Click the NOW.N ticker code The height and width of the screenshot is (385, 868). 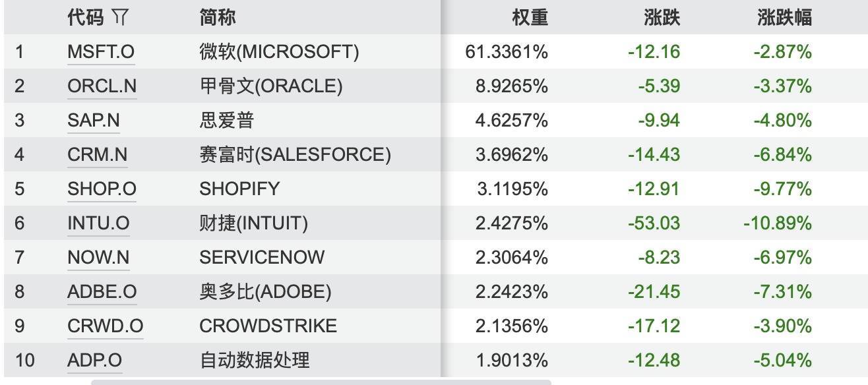[98, 258]
